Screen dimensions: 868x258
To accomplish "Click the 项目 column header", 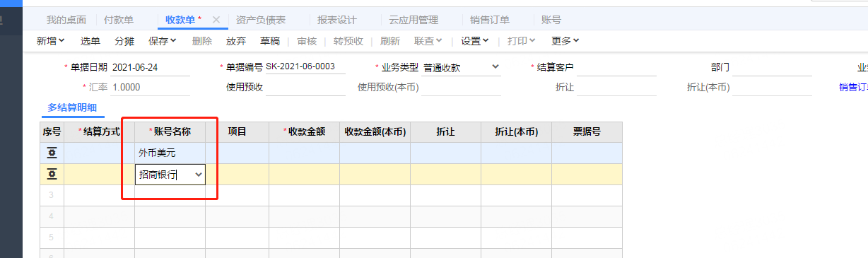I will pyautogui.click(x=237, y=132).
